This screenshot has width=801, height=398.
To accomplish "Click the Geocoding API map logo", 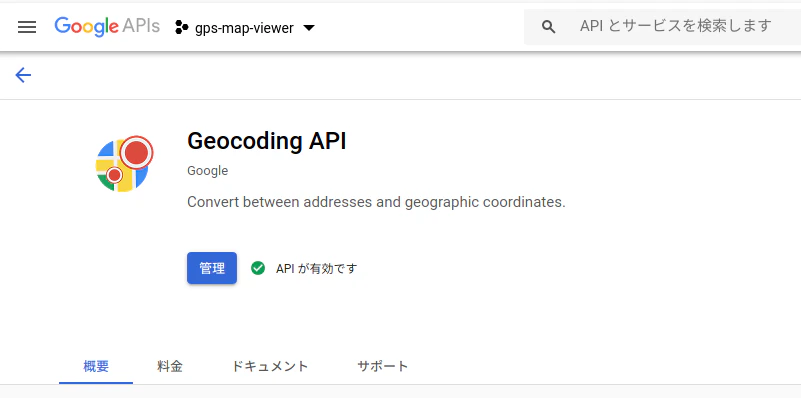I will coord(124,163).
